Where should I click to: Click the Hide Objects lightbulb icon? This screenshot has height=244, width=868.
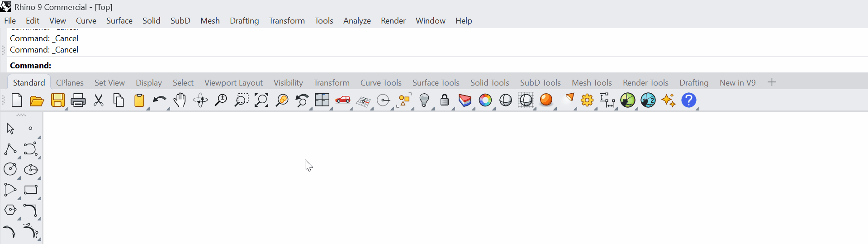[x=424, y=100]
